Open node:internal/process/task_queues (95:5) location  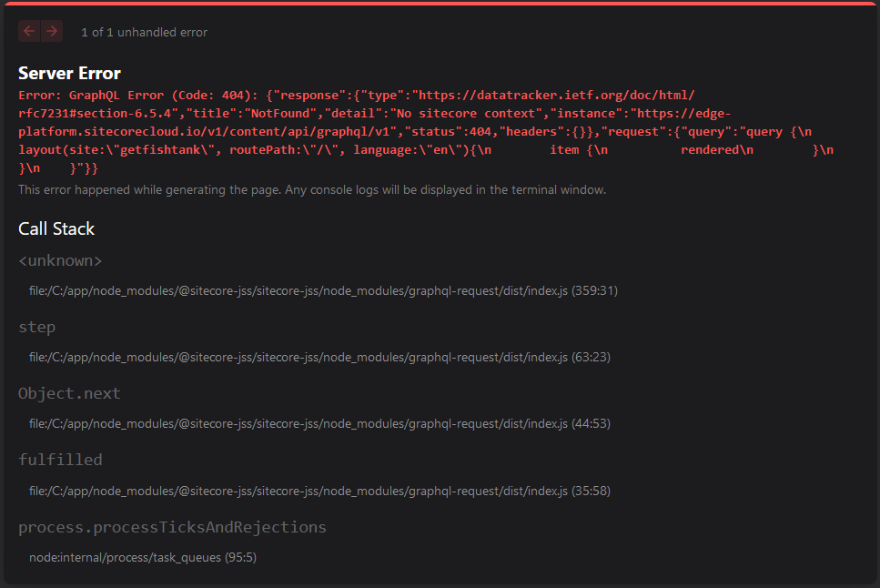pos(141,557)
